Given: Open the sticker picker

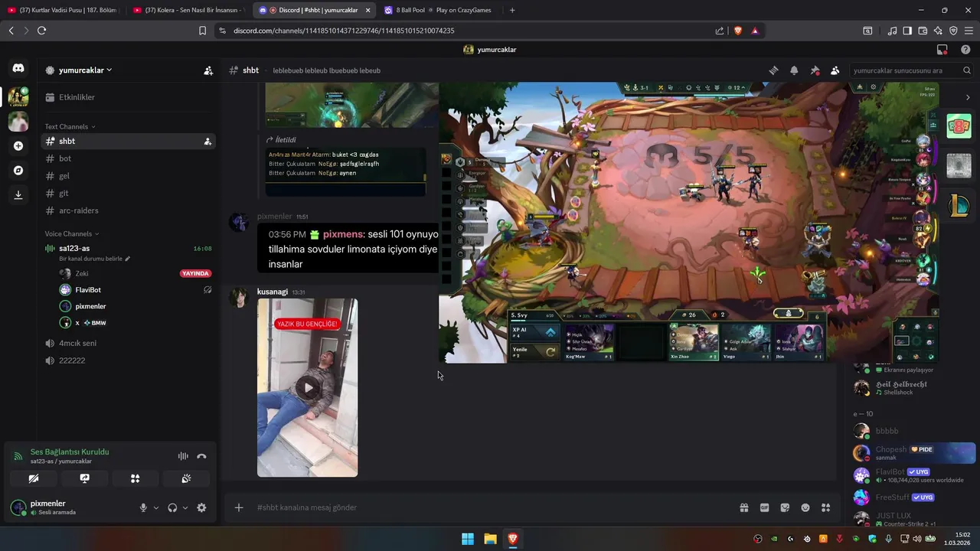Looking at the screenshot, I should point(785,507).
